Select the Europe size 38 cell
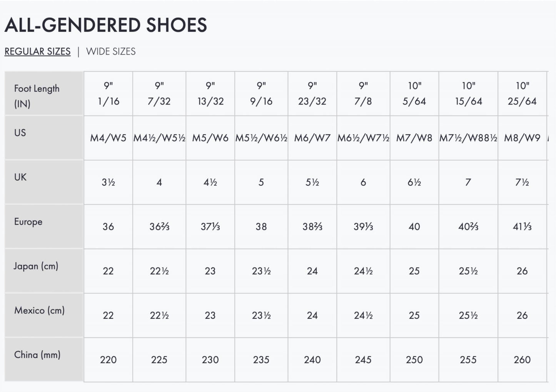 (261, 227)
